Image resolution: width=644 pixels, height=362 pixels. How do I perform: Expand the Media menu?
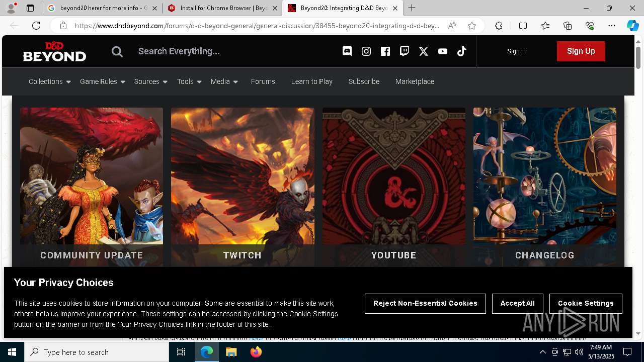click(224, 81)
